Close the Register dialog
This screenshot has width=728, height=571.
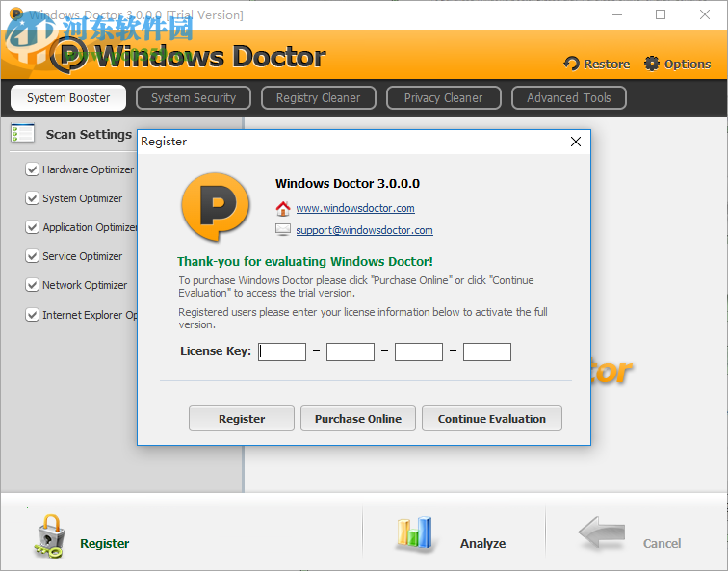click(576, 142)
